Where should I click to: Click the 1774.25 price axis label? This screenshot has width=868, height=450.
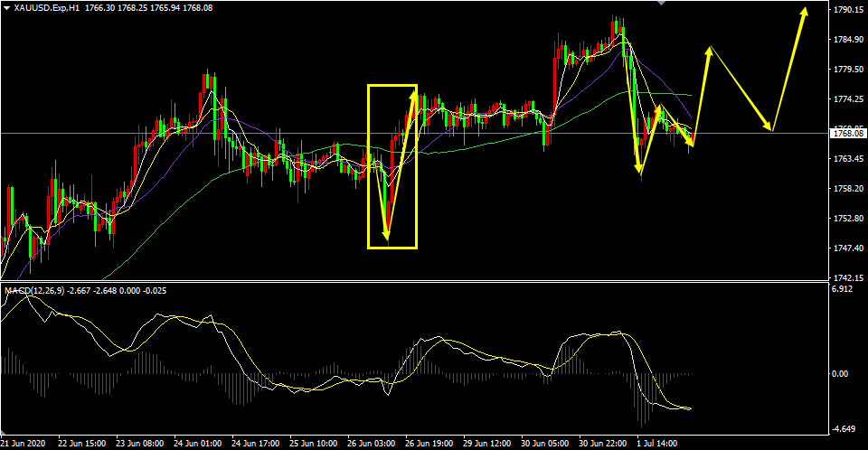[x=849, y=99]
